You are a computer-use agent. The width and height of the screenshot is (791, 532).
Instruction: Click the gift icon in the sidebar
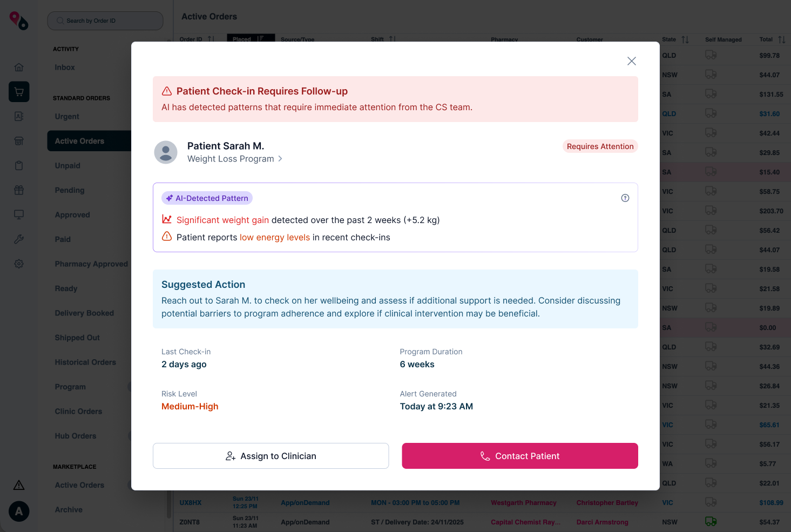click(x=19, y=190)
